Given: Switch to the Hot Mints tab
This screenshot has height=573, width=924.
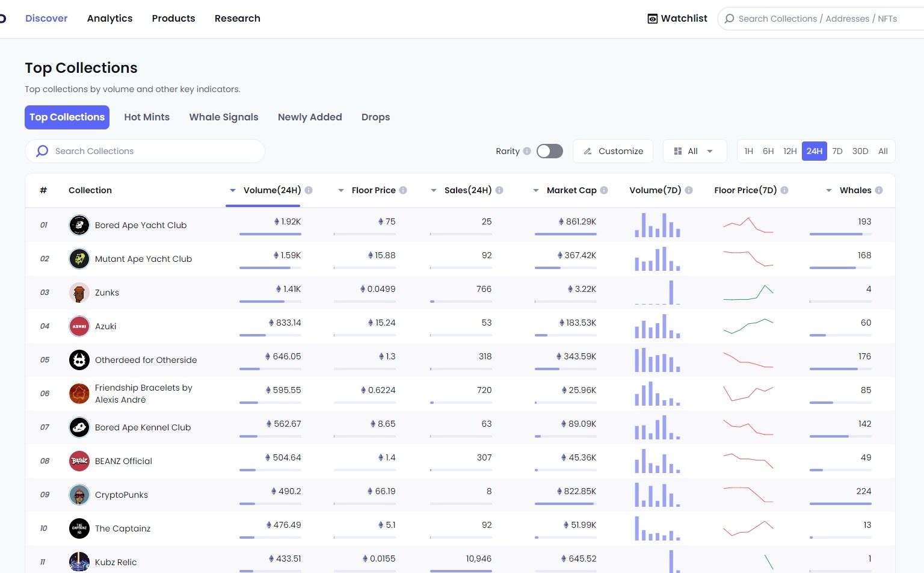Looking at the screenshot, I should [x=147, y=117].
